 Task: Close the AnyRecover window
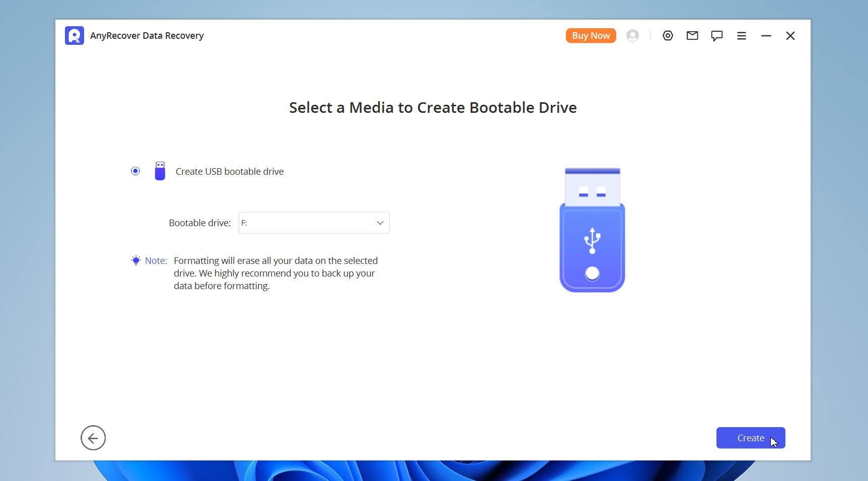(790, 36)
